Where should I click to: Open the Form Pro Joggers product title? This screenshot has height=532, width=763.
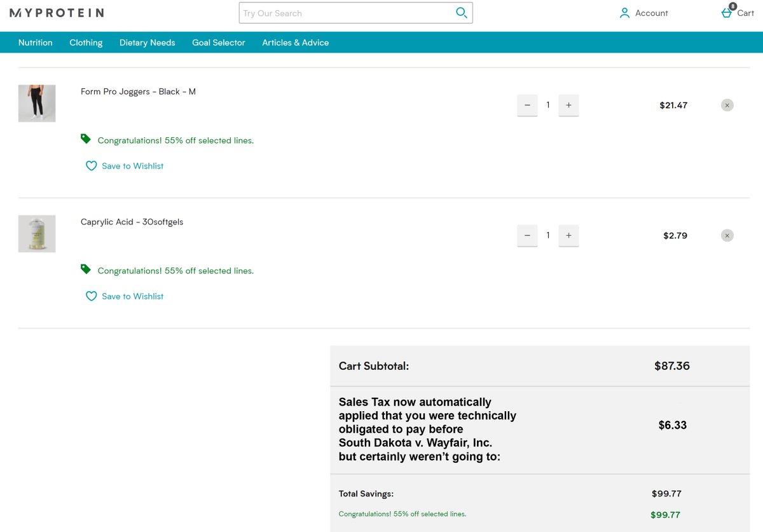pyautogui.click(x=138, y=92)
